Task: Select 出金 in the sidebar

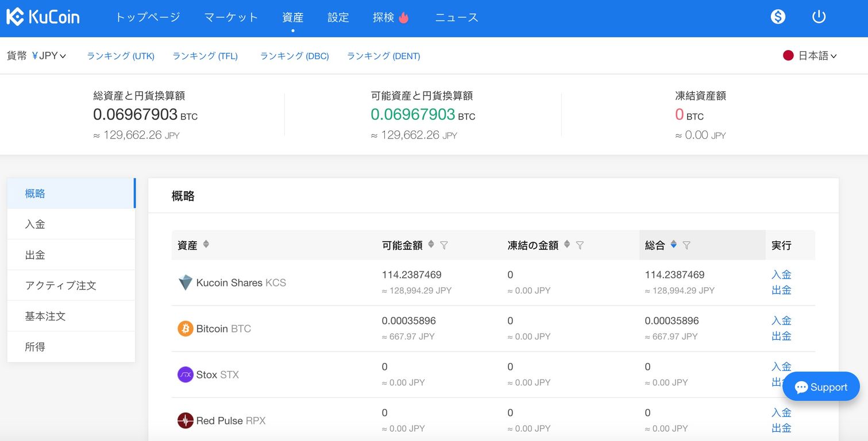Action: (x=71, y=255)
